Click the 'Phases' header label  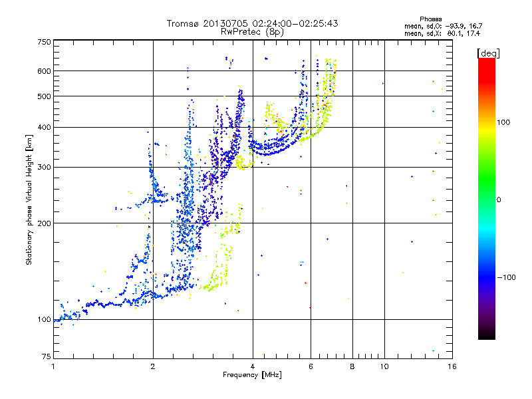pos(430,19)
